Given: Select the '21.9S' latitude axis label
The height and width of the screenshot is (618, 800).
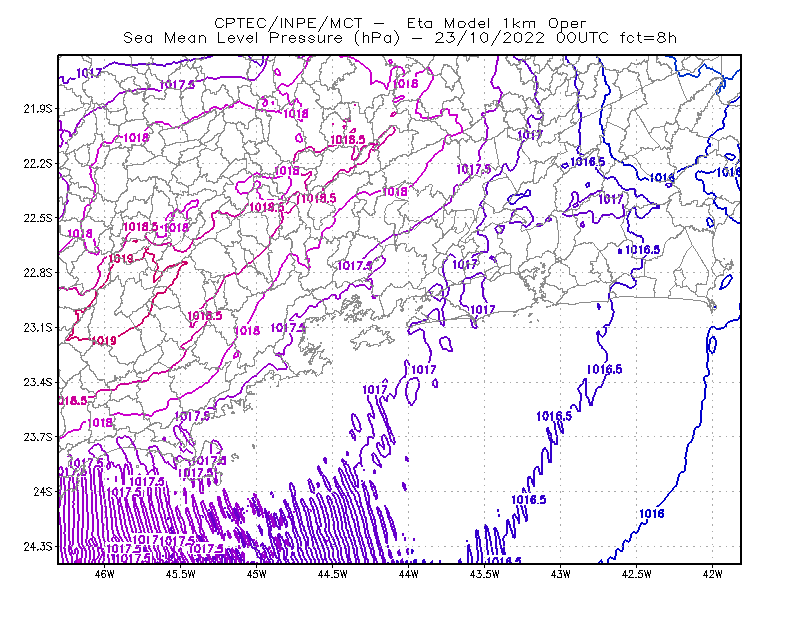Looking at the screenshot, I should [x=38, y=109].
